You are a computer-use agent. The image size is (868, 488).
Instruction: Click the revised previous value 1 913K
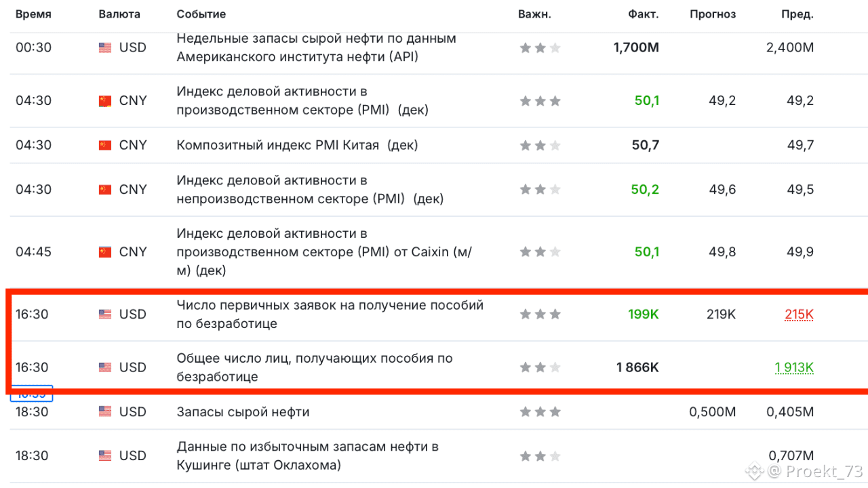point(794,367)
